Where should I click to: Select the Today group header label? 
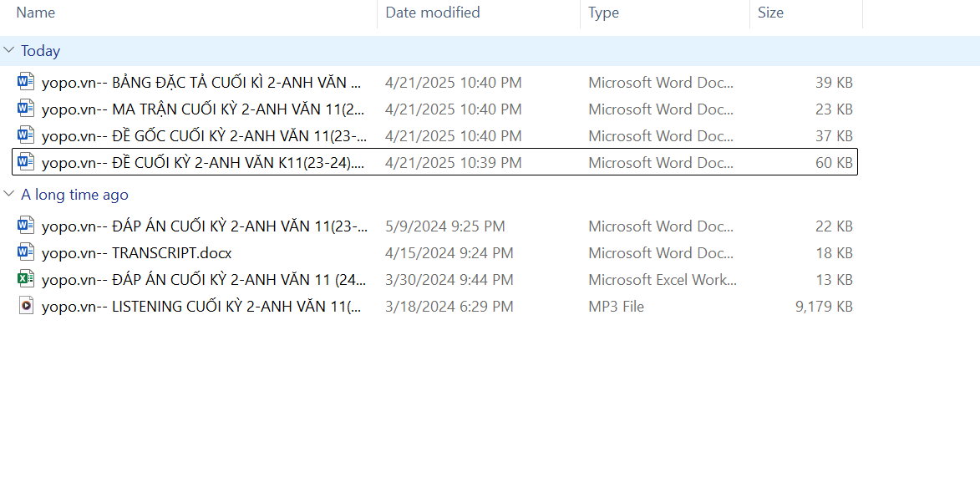click(41, 51)
